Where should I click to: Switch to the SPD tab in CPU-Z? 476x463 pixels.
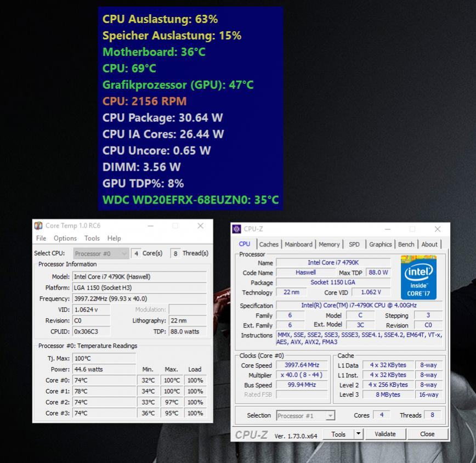(354, 245)
